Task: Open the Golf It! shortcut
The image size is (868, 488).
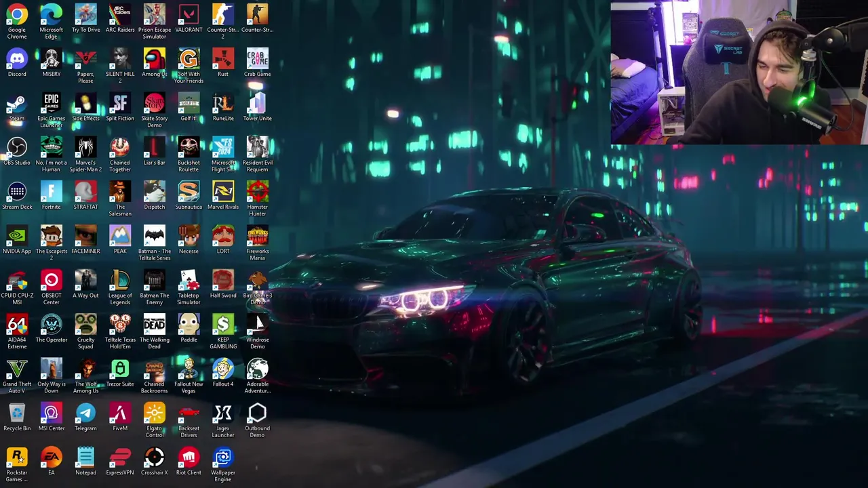Action: pos(189,104)
